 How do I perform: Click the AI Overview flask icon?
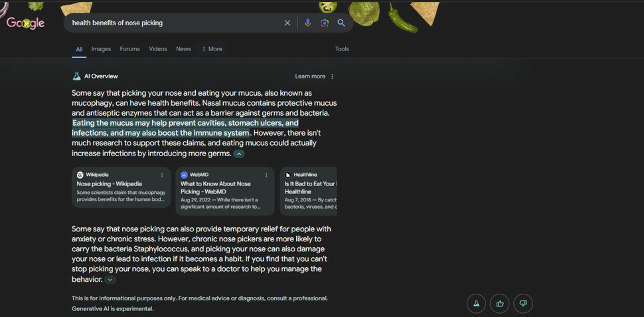76,76
